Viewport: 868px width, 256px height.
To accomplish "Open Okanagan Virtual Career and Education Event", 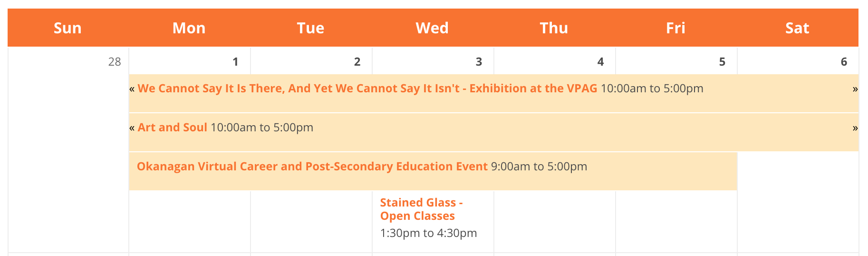I will click(312, 167).
